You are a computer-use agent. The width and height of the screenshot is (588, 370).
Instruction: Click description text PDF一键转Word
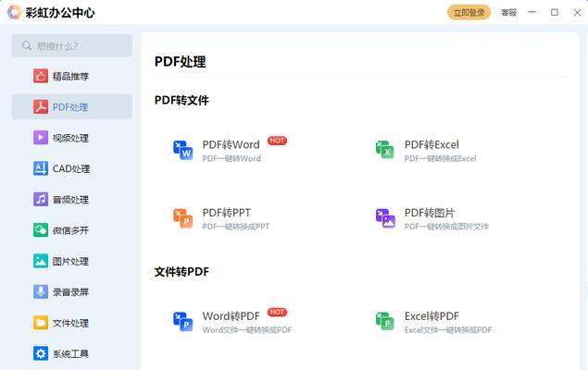[x=231, y=158]
